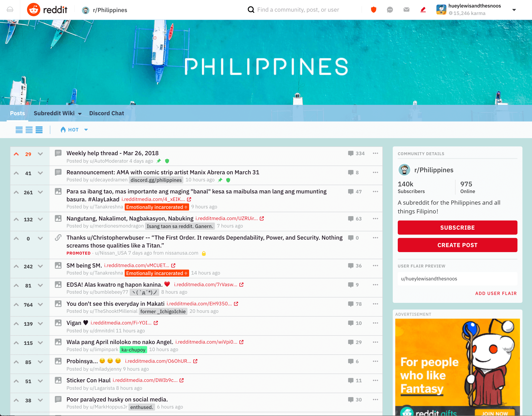
Task: Upvote the Vigan post
Action: click(16, 324)
